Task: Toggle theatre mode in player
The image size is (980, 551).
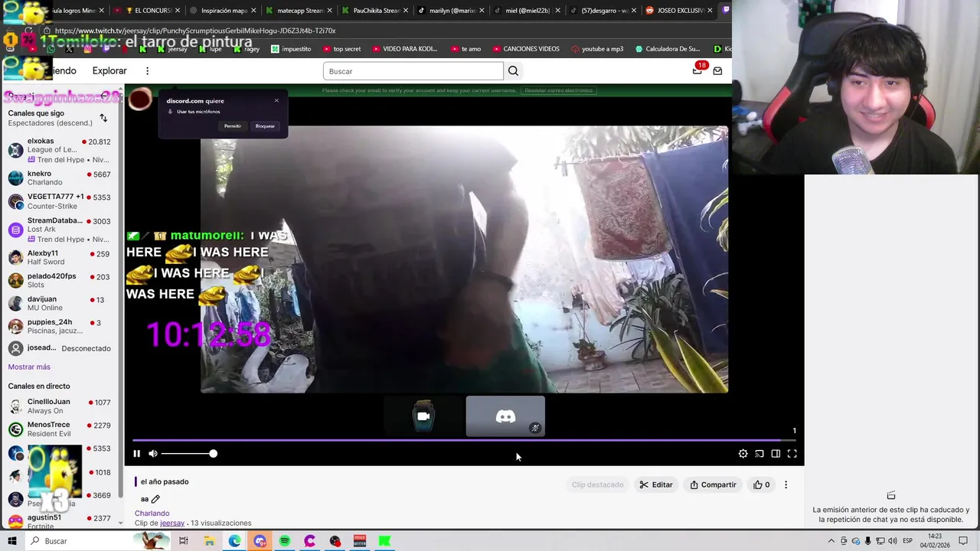Action: point(776,454)
